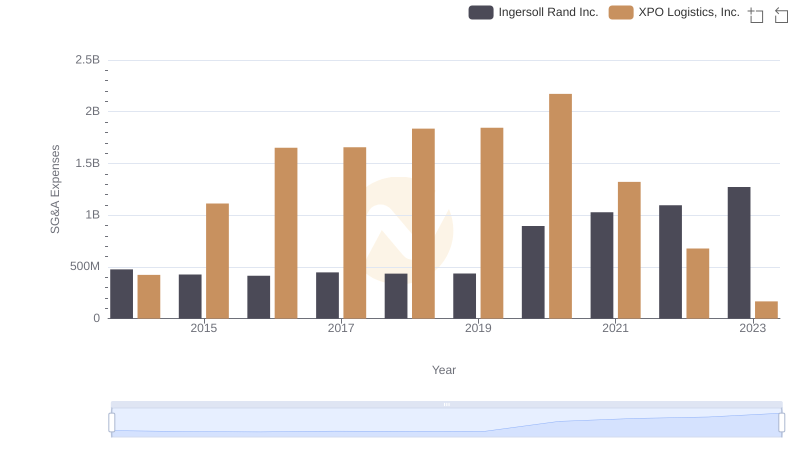Click the 2B y-axis label
Screen dimensions: 800x461
tap(92, 111)
